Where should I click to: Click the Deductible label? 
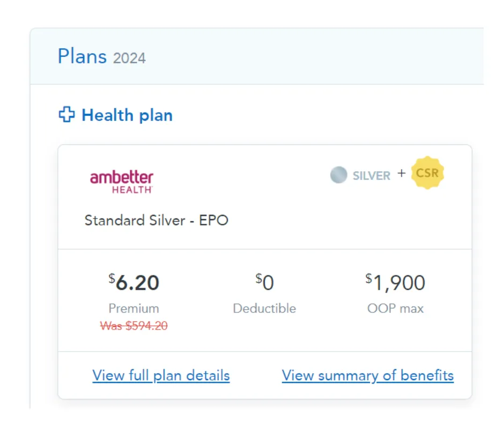(264, 309)
